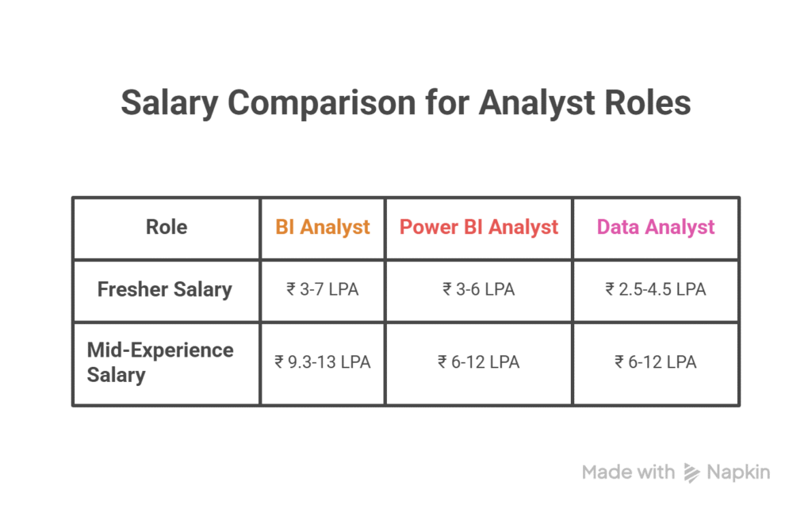Select the red 'Power BI Analyst' column header
Screen dimensions: 812x520
click(x=479, y=227)
